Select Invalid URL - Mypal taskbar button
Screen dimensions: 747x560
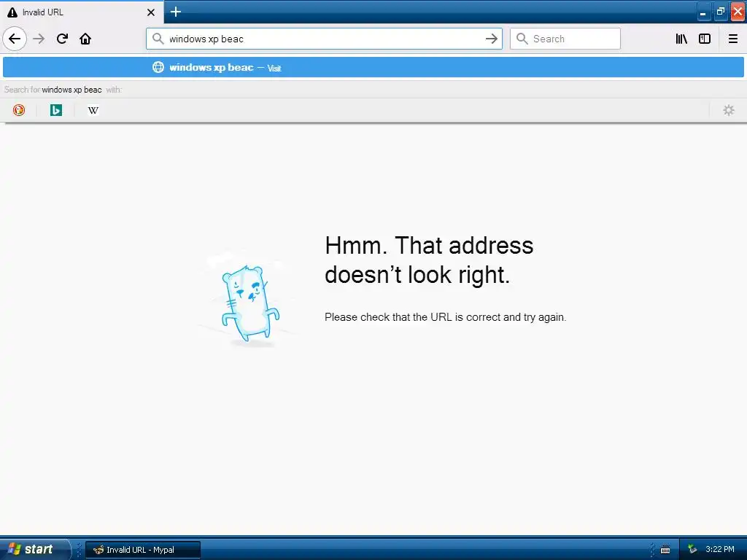(x=143, y=550)
